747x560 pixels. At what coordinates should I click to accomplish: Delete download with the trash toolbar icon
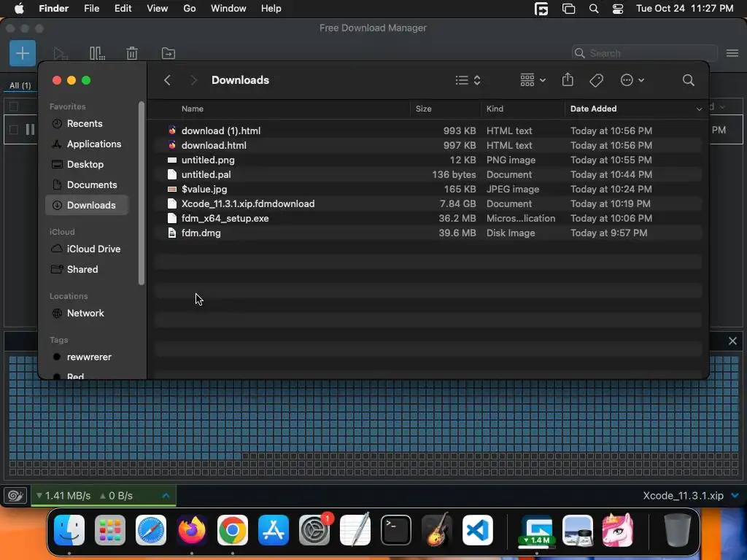pos(132,53)
